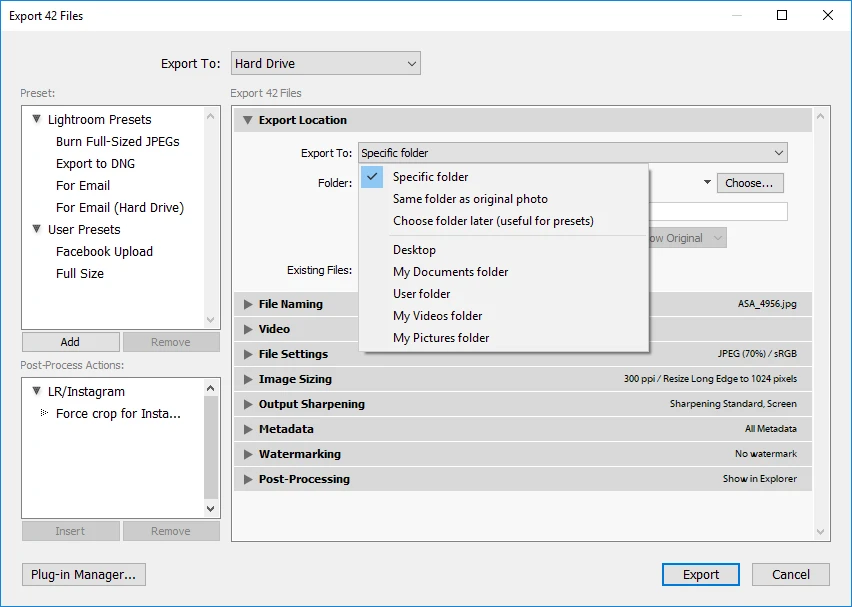The image size is (852, 607).
Task: Pick Choose folder later option
Action: (x=504, y=221)
